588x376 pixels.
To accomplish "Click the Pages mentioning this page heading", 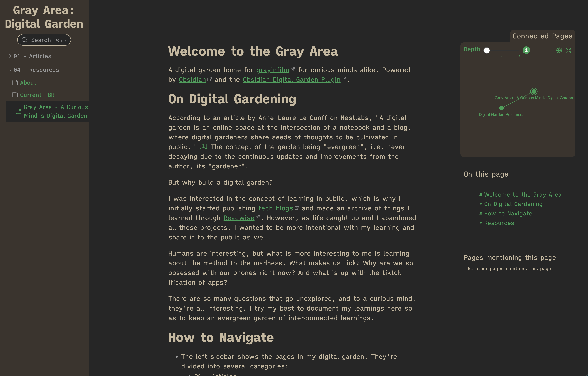I will (x=510, y=257).
